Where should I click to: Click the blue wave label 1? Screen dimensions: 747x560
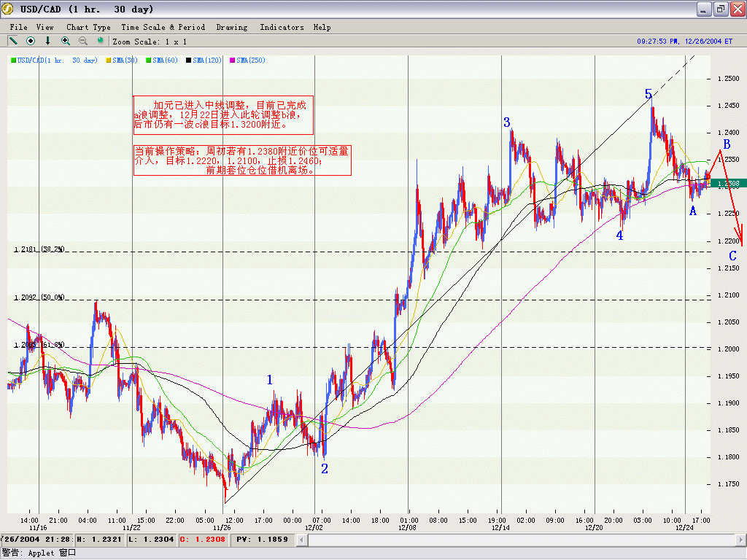[x=270, y=379]
